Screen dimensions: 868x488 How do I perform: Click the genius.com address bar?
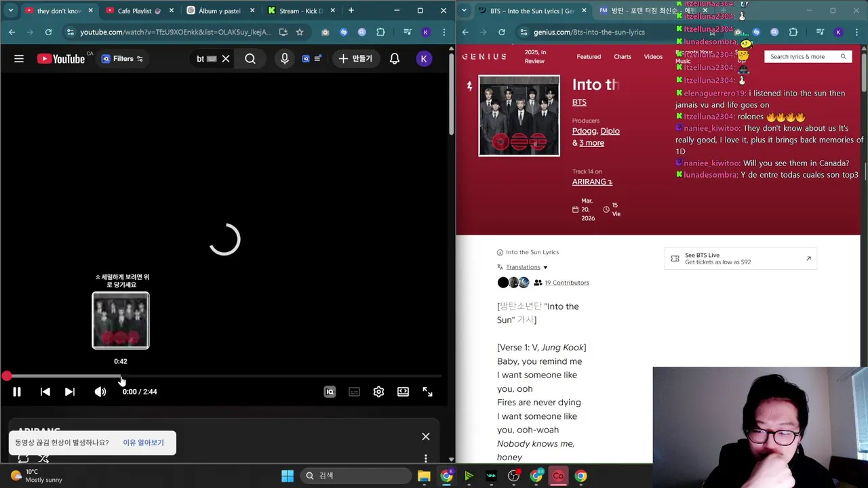[x=589, y=32]
